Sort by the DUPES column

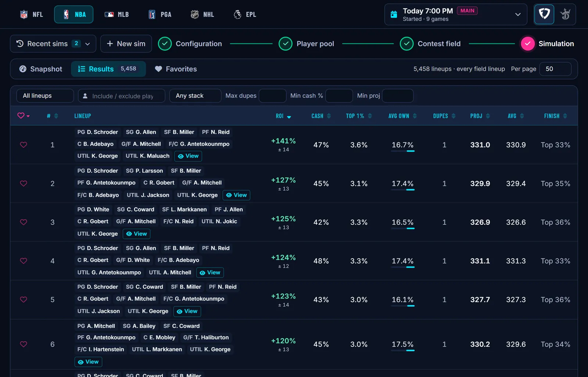[x=444, y=116]
